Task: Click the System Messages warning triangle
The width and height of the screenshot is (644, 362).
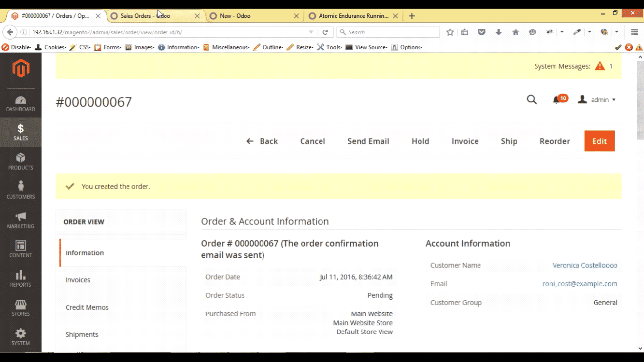Action: tap(600, 66)
